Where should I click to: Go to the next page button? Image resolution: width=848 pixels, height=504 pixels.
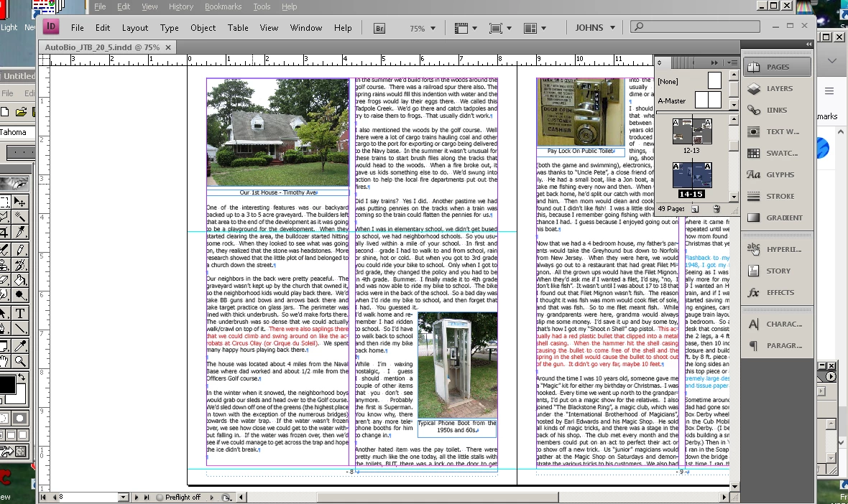(137, 497)
